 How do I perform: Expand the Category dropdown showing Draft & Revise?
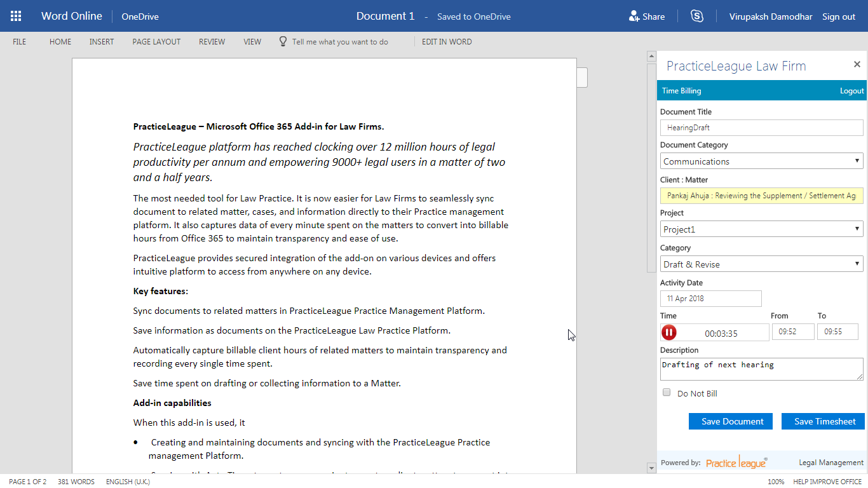tap(761, 264)
